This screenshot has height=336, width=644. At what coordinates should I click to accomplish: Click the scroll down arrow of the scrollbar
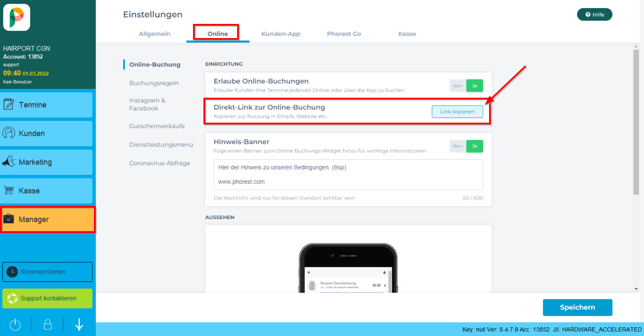tap(636, 289)
